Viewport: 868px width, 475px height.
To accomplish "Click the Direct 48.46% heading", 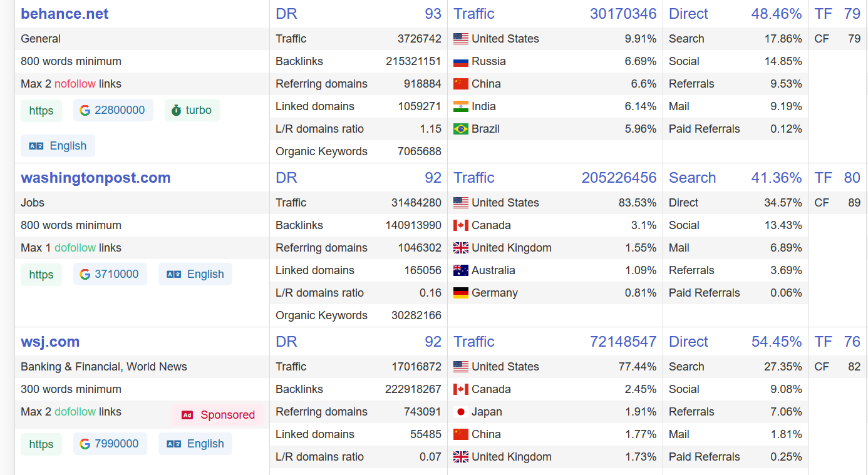I will pos(735,14).
